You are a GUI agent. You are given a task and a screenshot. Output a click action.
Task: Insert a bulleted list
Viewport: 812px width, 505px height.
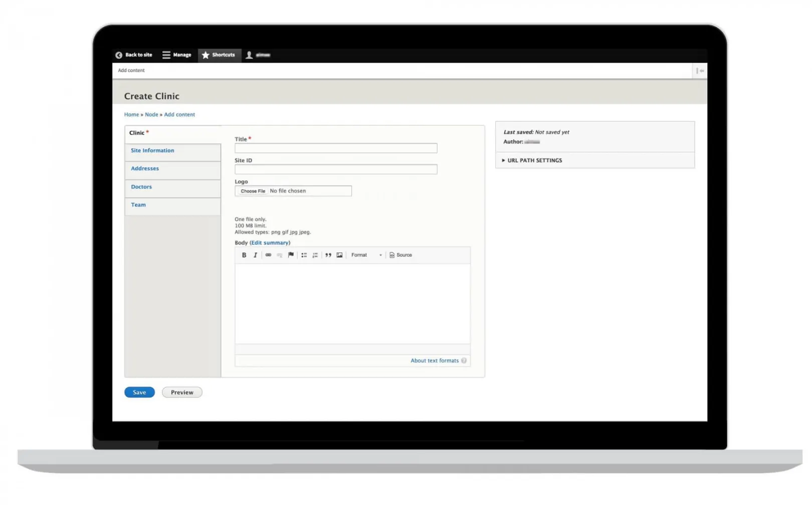tap(304, 255)
